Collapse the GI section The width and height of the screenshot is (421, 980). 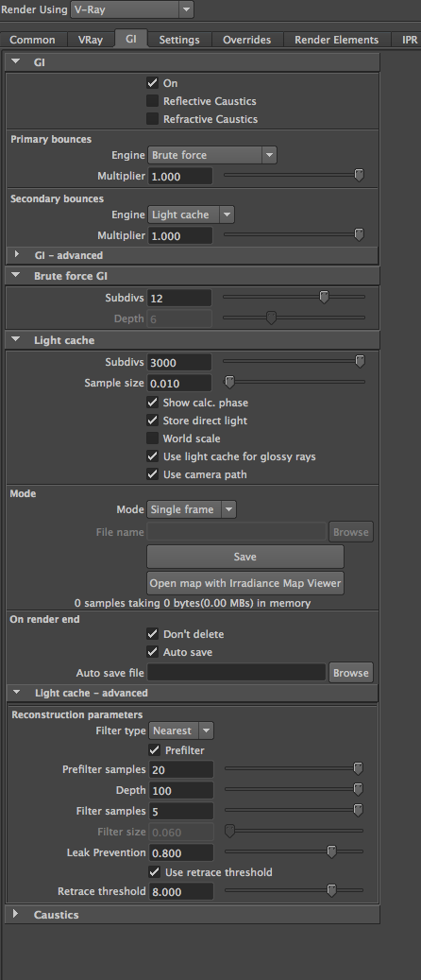pyautogui.click(x=16, y=62)
